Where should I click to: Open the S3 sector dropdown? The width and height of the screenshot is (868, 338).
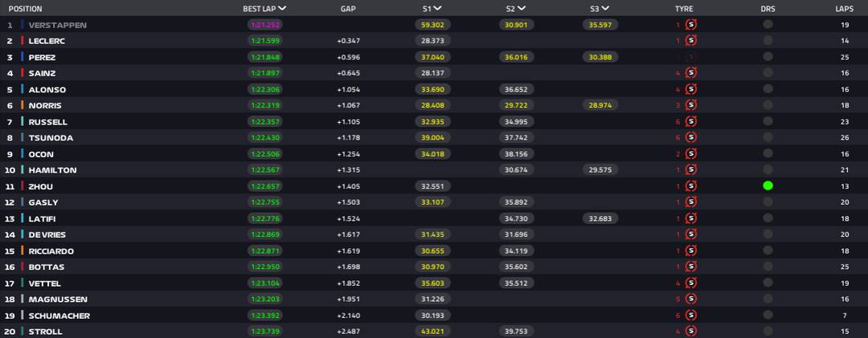tap(605, 8)
